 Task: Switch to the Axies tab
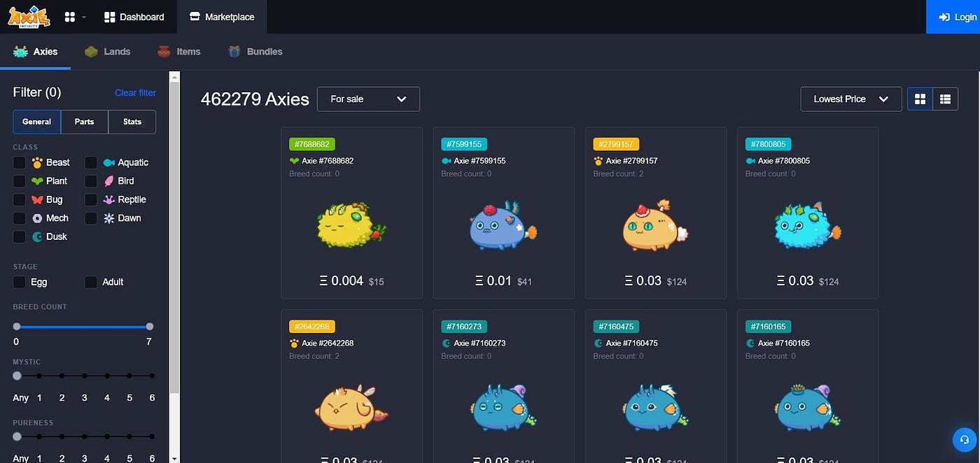(35, 52)
